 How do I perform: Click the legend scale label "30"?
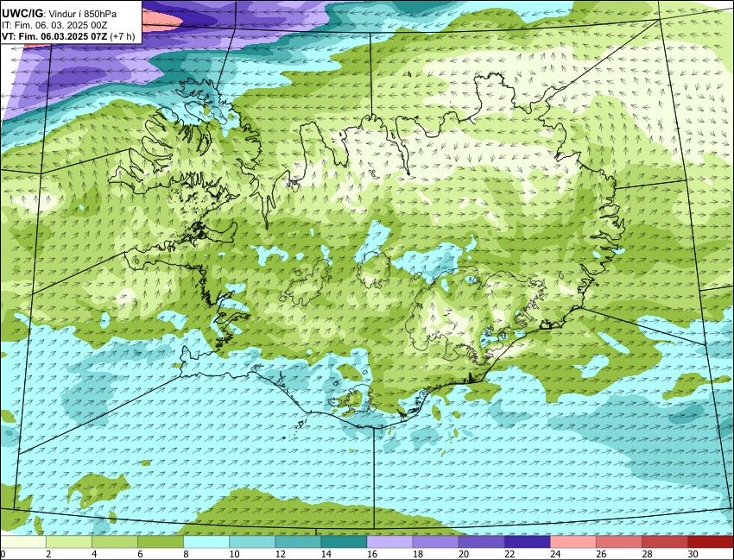[x=693, y=554]
